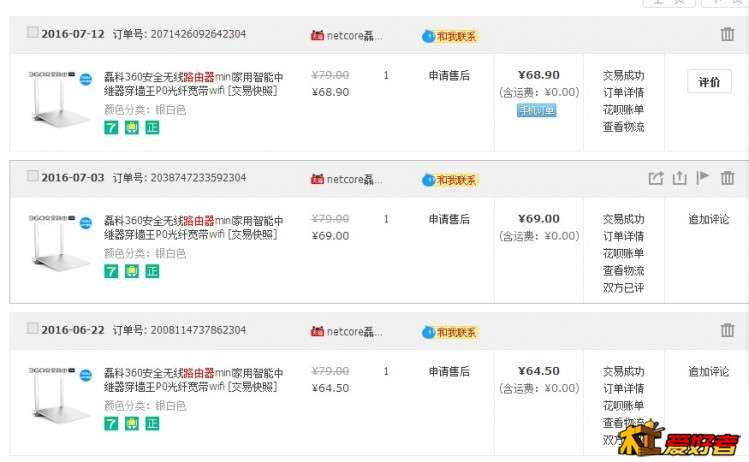Delete the 2016-07-12 order with trash icon

tap(727, 34)
